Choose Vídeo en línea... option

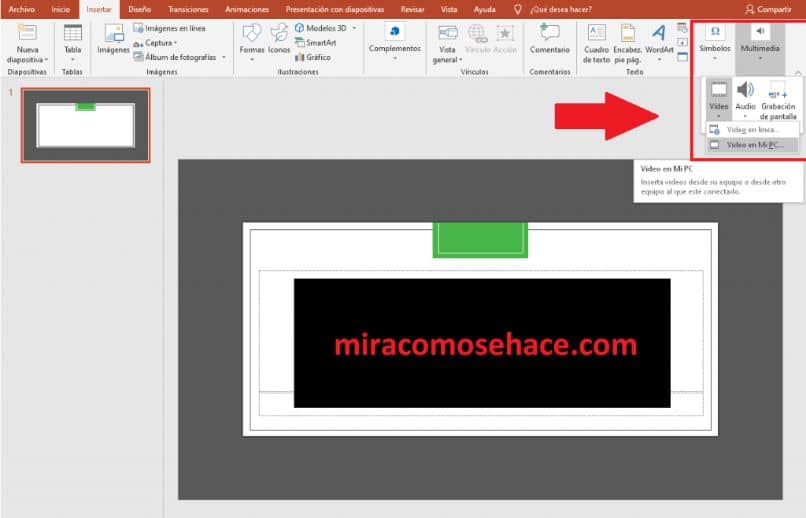click(752, 130)
